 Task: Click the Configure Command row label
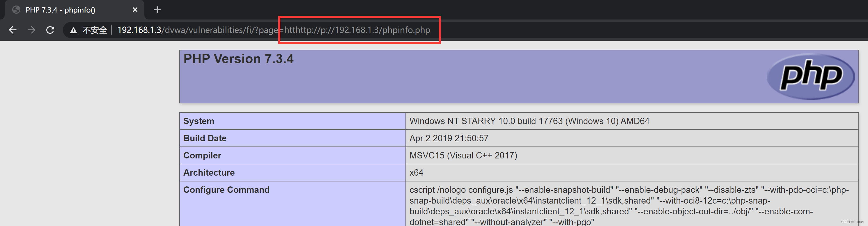coord(226,190)
